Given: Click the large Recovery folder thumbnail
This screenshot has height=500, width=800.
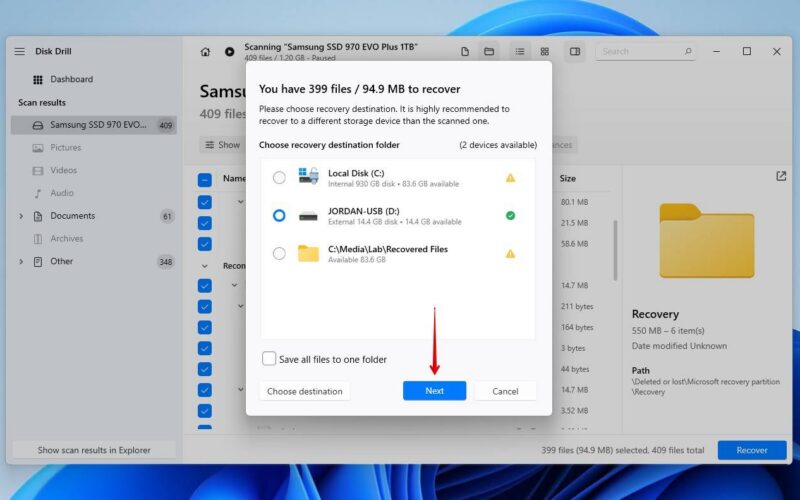Looking at the screenshot, I should pos(707,241).
